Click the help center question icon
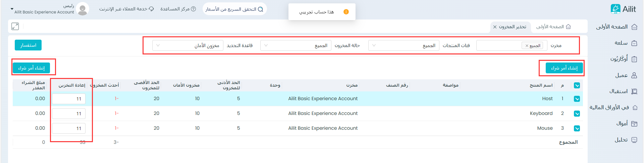The height and width of the screenshot is (163, 644). 193,9
